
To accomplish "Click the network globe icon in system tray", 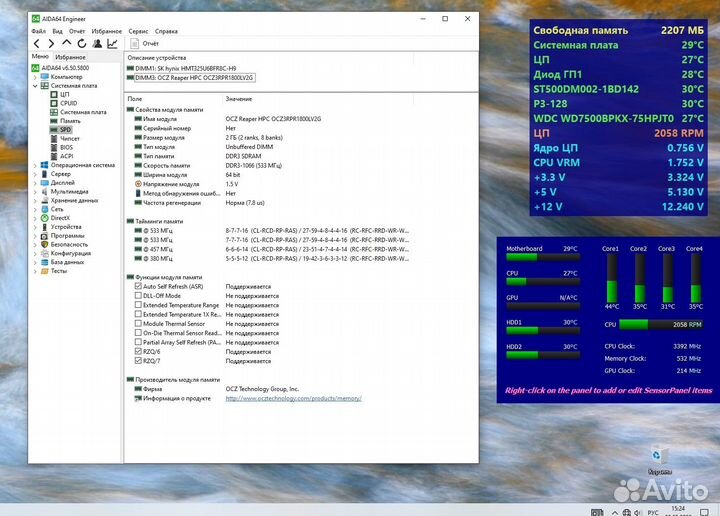I will point(626,512).
